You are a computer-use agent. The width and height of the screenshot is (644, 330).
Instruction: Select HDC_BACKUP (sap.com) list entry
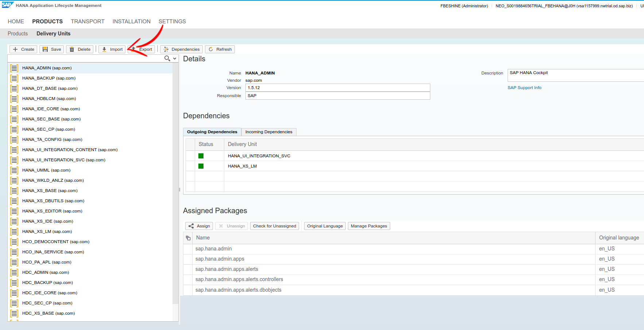tap(90, 283)
